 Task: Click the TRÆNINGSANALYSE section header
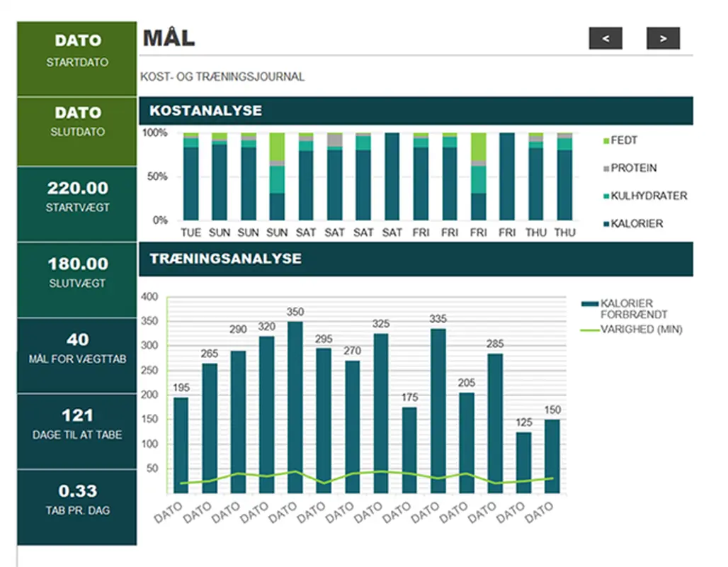(x=416, y=259)
